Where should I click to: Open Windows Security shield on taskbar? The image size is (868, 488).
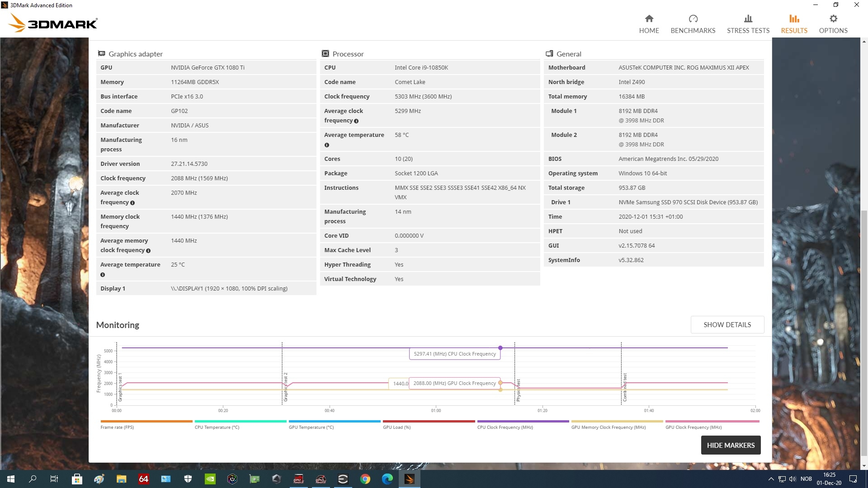188,479
